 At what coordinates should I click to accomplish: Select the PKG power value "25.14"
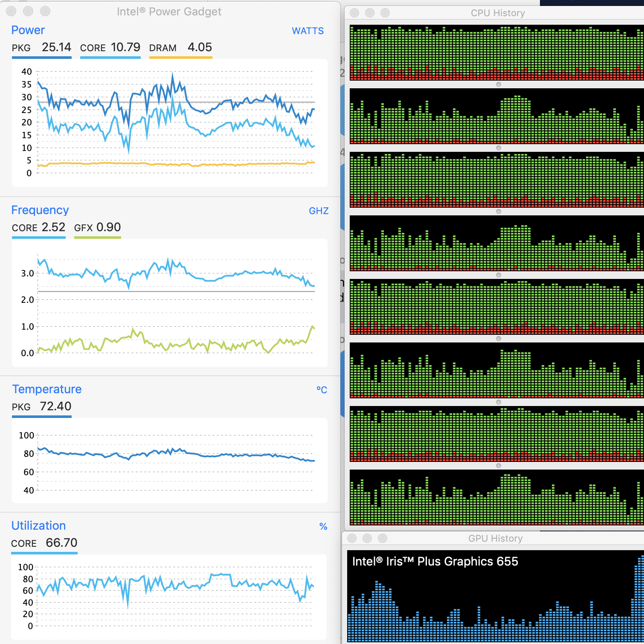57,47
